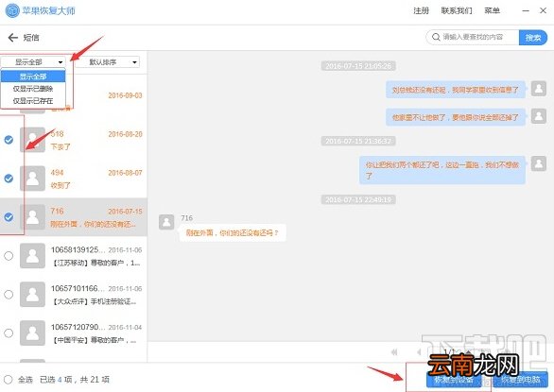The width and height of the screenshot is (554, 392).
Task: Click the magnifier icon in search box
Action: point(436,37)
